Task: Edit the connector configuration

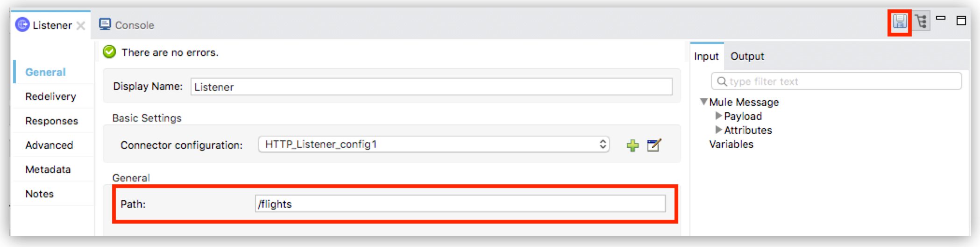Action: click(x=654, y=145)
